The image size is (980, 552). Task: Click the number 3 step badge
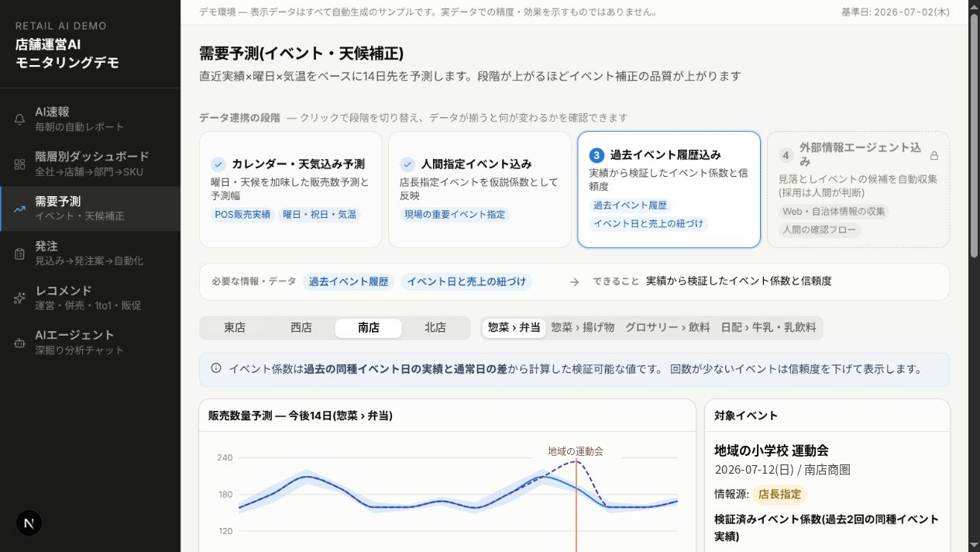(597, 155)
